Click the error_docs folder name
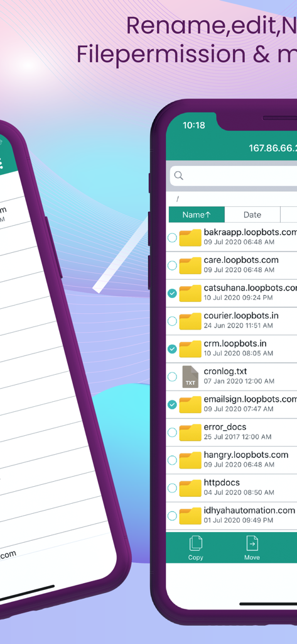297x644 pixels. [x=225, y=427]
